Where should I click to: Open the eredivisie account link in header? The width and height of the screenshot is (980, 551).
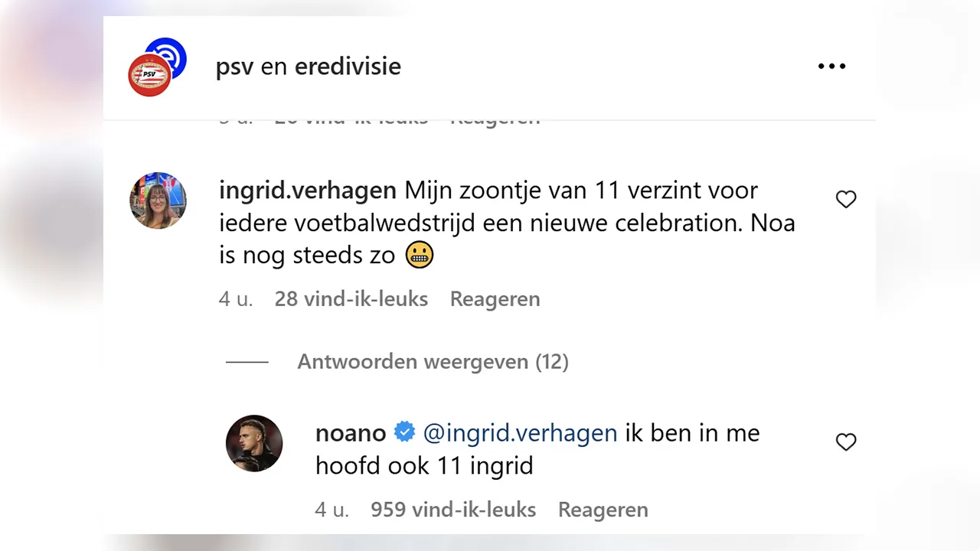pos(348,67)
